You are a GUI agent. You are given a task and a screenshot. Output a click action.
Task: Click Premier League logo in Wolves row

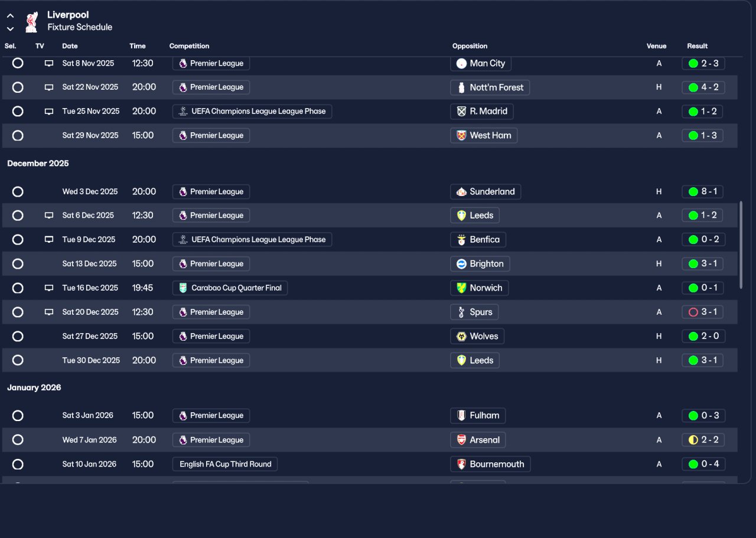pyautogui.click(x=183, y=336)
